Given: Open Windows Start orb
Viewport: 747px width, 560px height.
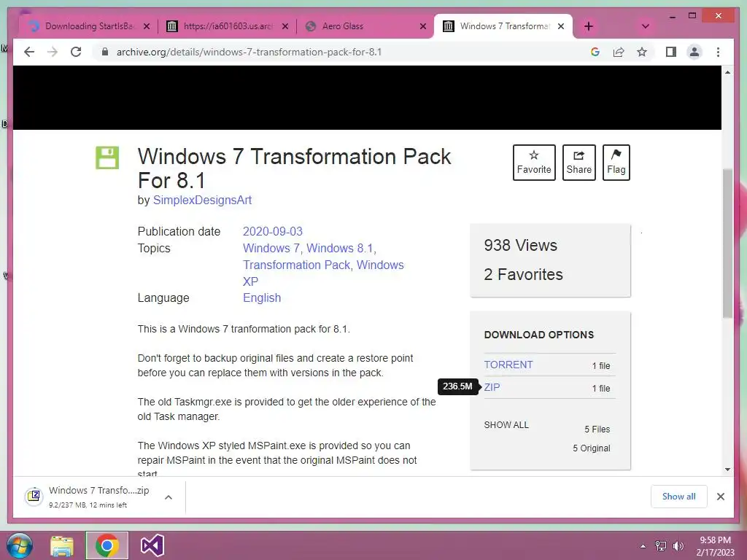Looking at the screenshot, I should point(19,545).
